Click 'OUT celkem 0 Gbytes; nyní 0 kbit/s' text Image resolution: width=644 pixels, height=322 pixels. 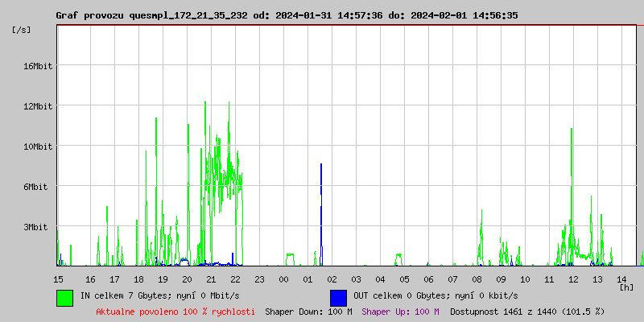pyautogui.click(x=436, y=295)
